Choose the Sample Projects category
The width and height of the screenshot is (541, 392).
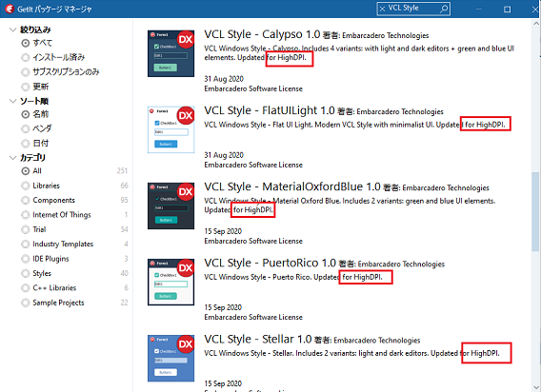tap(25, 303)
